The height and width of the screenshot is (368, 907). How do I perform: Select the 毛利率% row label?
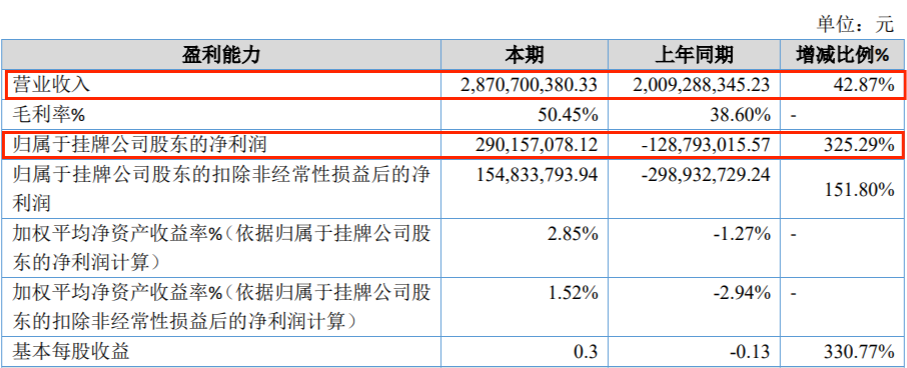(x=49, y=115)
